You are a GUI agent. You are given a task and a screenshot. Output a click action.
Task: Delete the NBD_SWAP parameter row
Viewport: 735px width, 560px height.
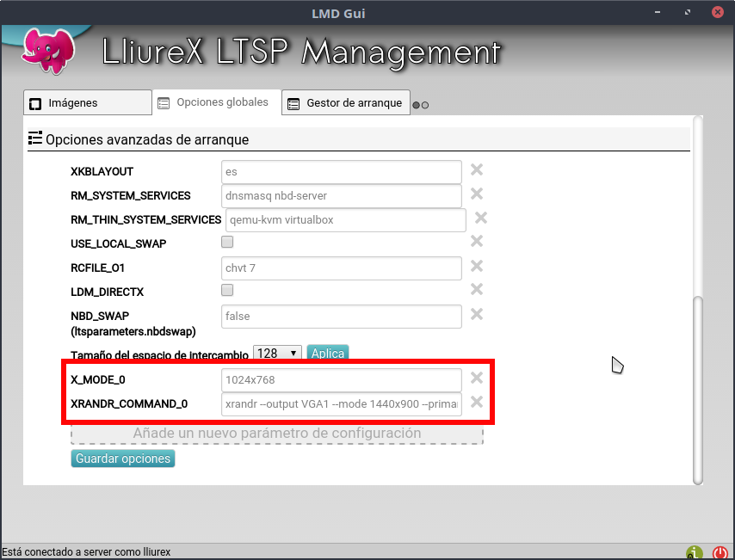tap(476, 315)
